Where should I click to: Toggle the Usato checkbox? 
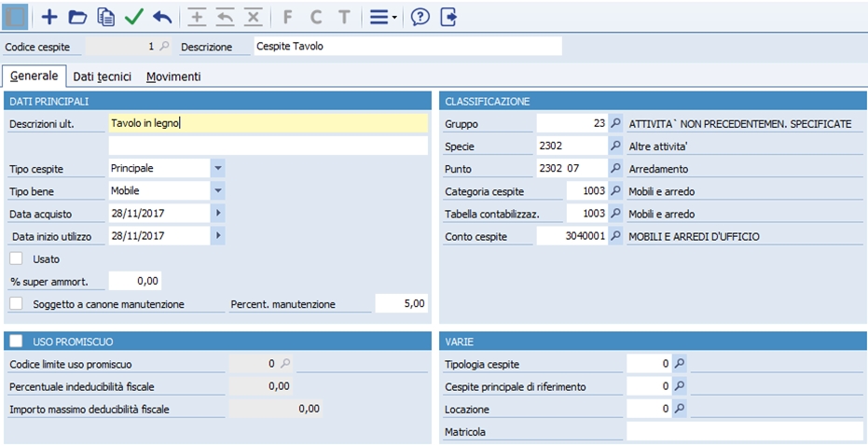(16, 258)
